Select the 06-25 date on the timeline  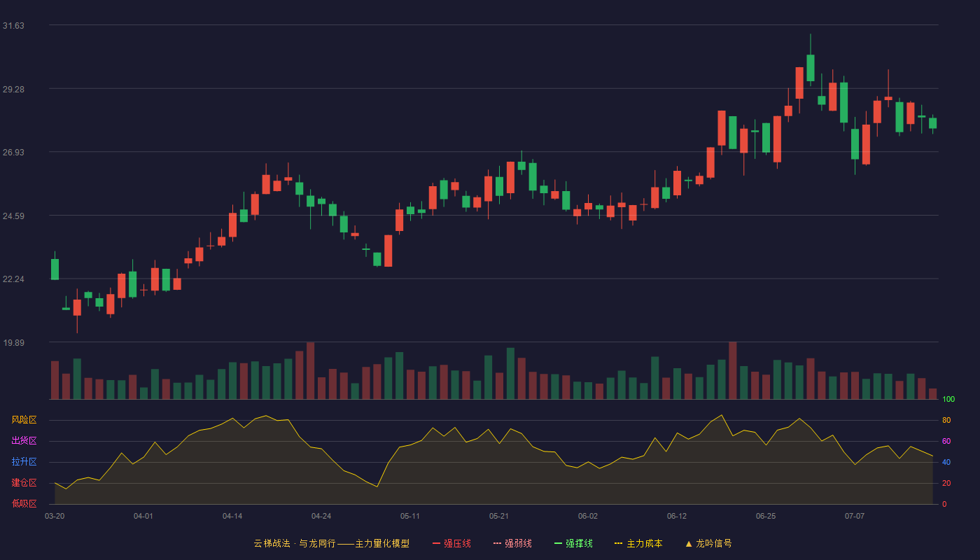[x=766, y=516]
